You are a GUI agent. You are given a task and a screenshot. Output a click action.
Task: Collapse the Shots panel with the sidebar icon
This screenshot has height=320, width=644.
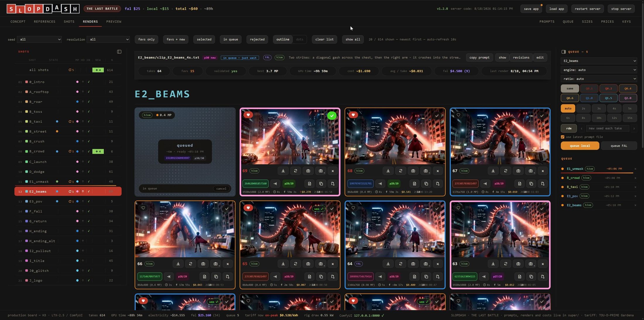click(x=119, y=52)
